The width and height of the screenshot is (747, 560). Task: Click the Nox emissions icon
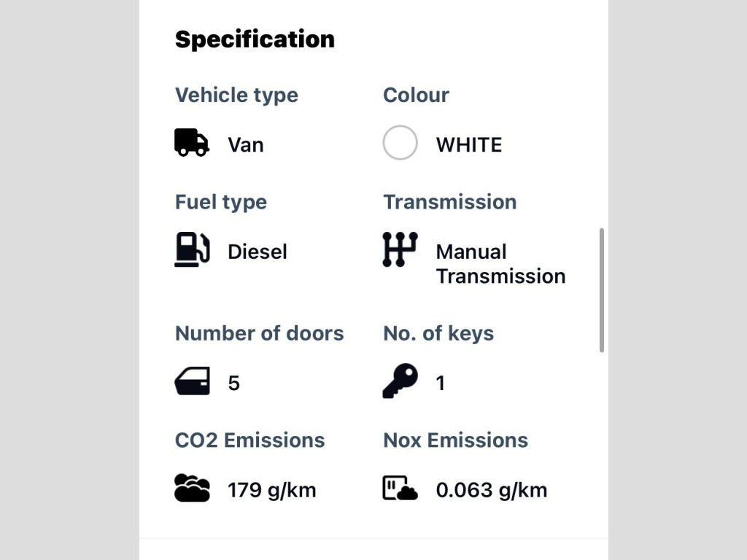pyautogui.click(x=400, y=488)
